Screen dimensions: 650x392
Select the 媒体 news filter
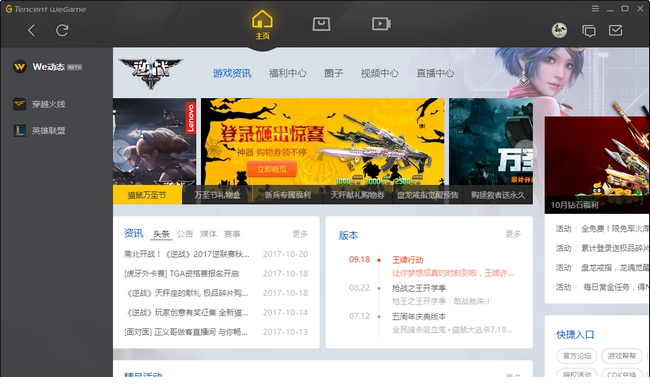click(x=209, y=234)
